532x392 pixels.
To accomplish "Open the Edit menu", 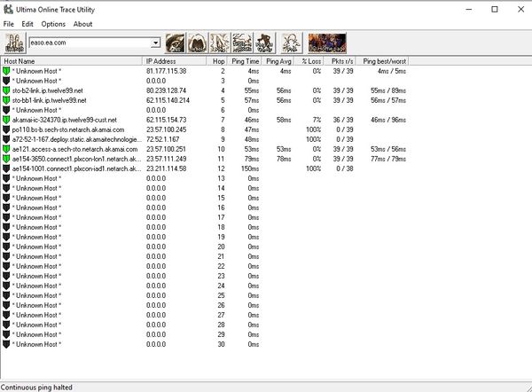I will tap(28, 24).
